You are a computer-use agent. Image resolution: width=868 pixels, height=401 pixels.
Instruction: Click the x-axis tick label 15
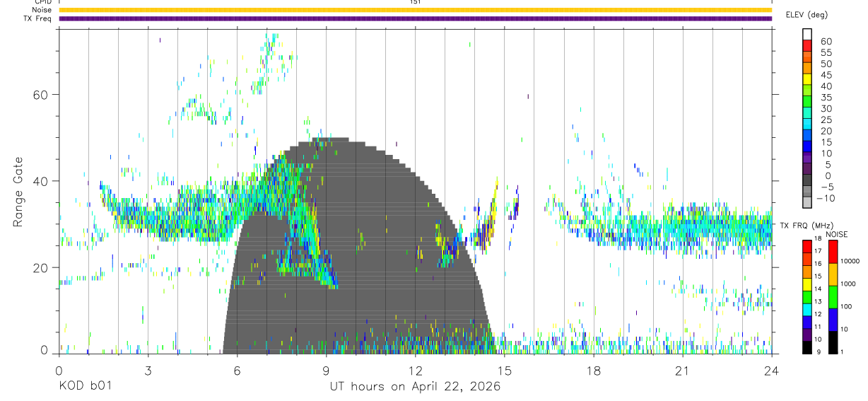[x=504, y=370]
